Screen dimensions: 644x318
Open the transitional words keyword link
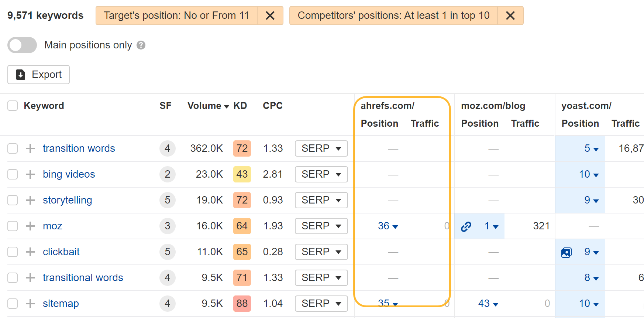[x=83, y=278]
